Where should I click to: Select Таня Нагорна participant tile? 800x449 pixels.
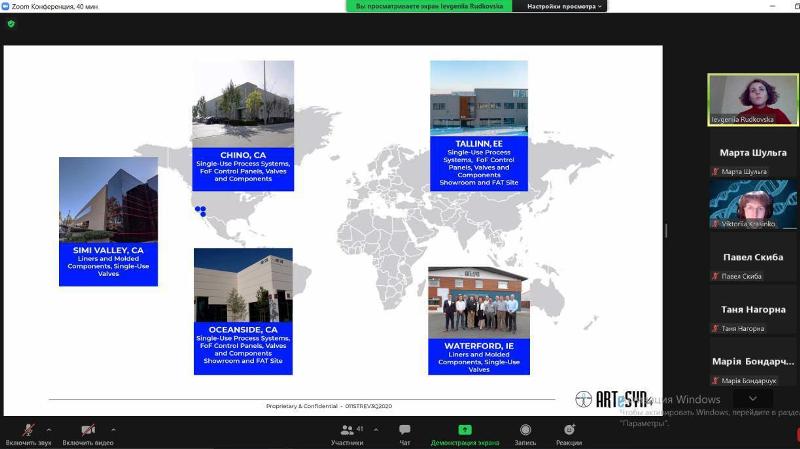click(753, 310)
